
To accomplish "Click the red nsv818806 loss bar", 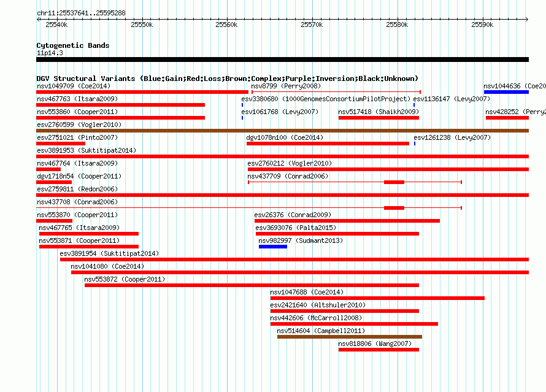I will pyautogui.click(x=379, y=350).
